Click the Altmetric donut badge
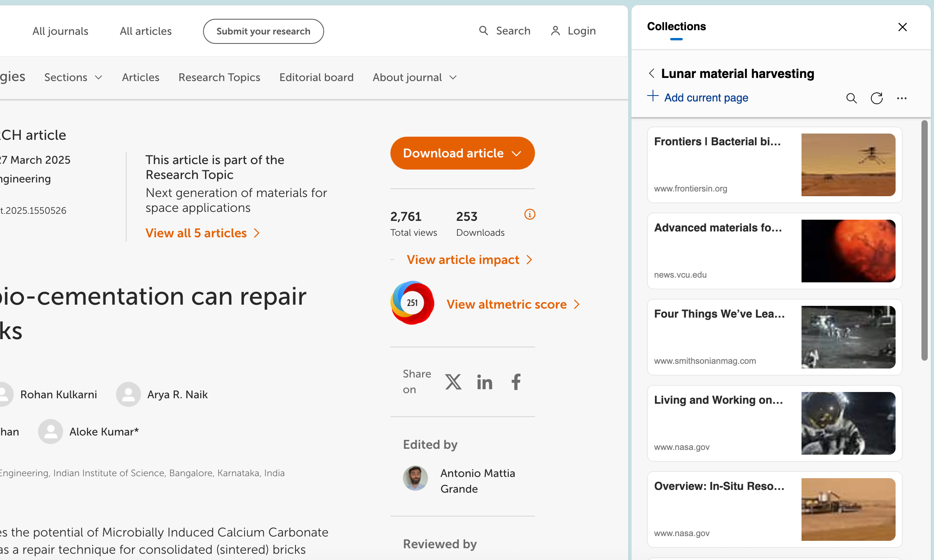The image size is (934, 560). (x=412, y=303)
